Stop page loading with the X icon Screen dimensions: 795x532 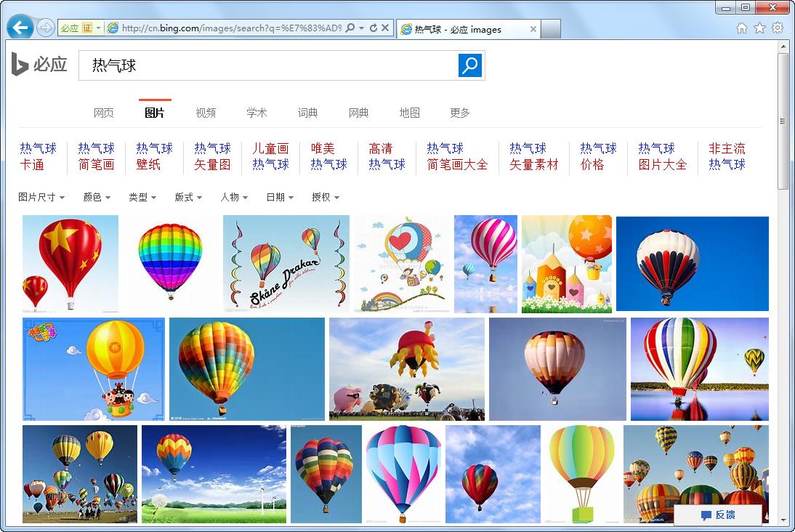click(386, 28)
